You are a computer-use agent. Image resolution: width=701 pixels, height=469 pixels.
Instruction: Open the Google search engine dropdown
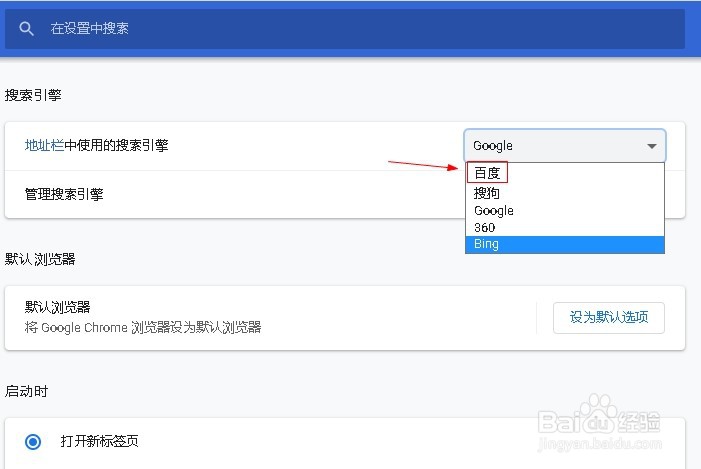(x=565, y=146)
